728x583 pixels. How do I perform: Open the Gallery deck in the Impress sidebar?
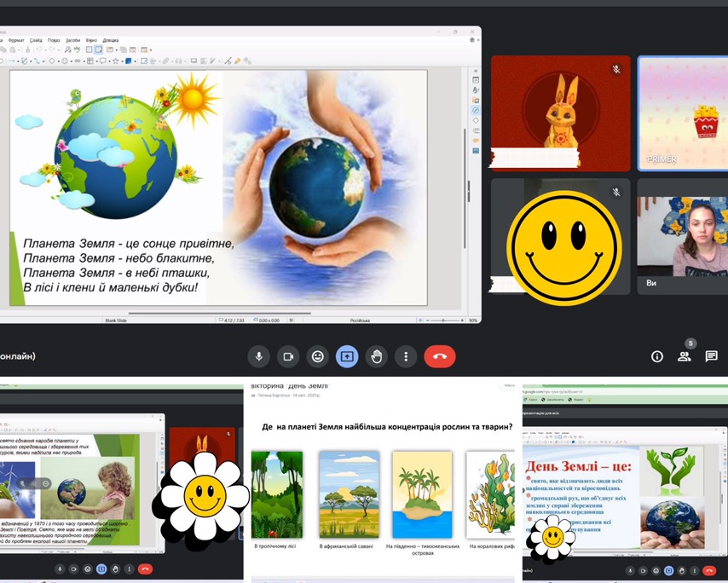tap(476, 101)
